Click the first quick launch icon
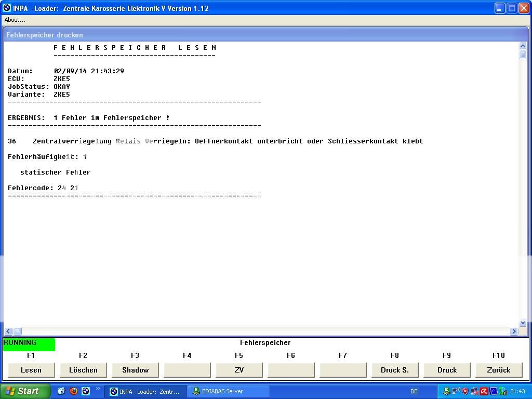The image size is (532, 399). pyautogui.click(x=61, y=391)
